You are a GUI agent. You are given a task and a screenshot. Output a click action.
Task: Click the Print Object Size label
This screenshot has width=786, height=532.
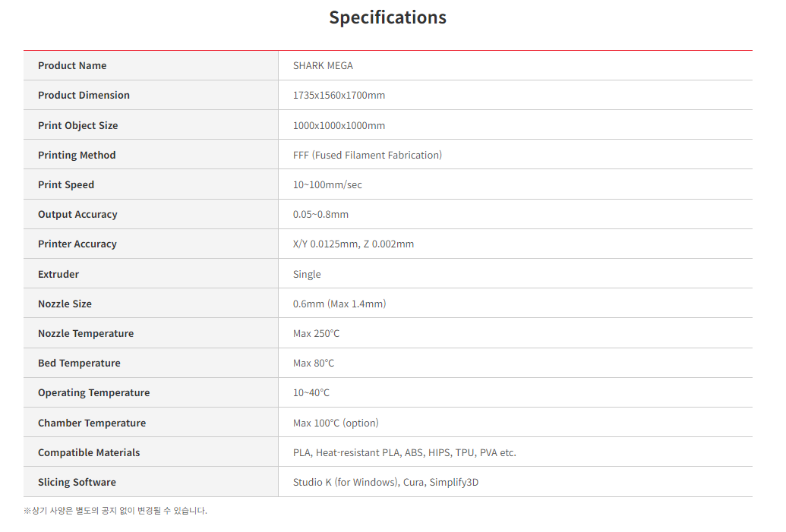coord(77,126)
